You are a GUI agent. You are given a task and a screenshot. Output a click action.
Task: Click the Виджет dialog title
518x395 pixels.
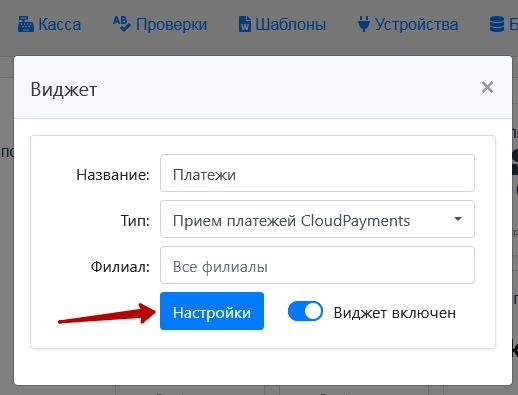click(x=64, y=89)
